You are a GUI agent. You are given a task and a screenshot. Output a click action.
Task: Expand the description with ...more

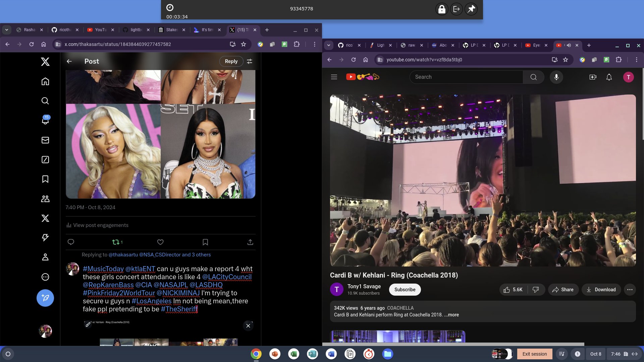click(451, 315)
